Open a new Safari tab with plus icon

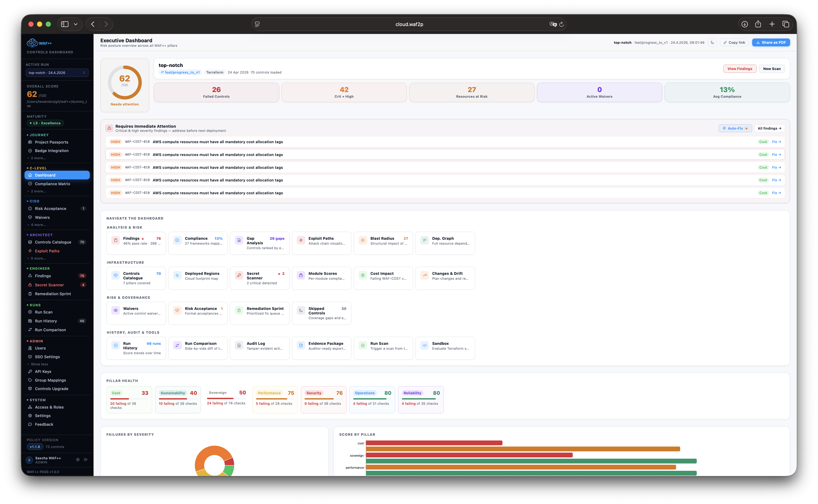click(772, 24)
